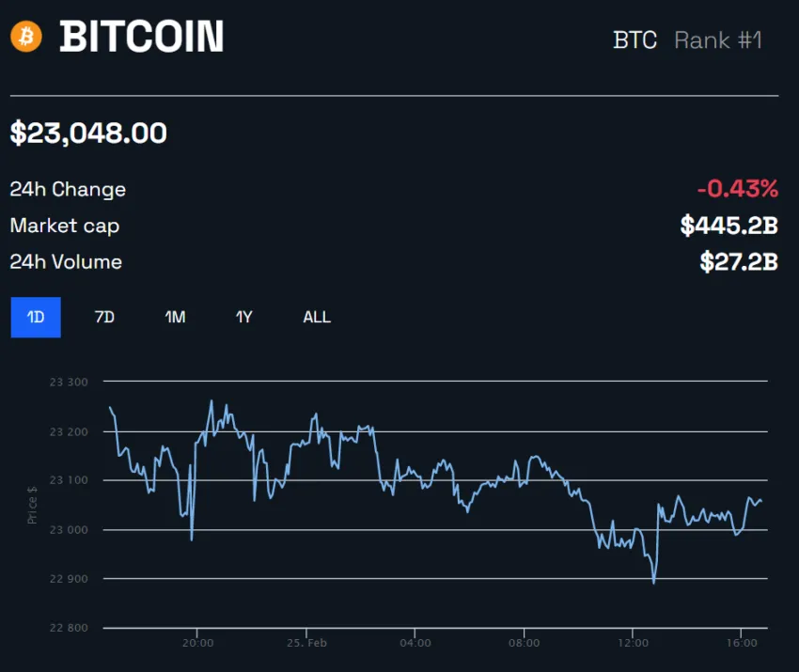Click the Rank #1 label
Viewport: 799px width, 672px height.
coord(718,40)
